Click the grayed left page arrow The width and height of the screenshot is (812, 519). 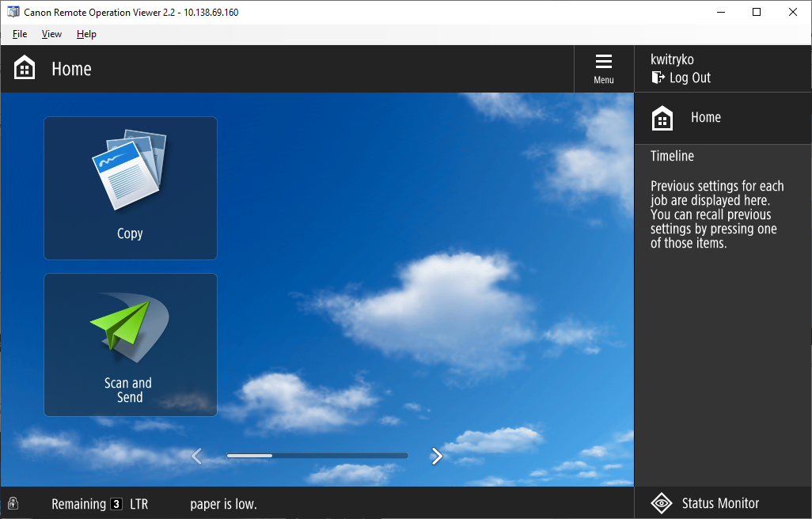(196, 456)
